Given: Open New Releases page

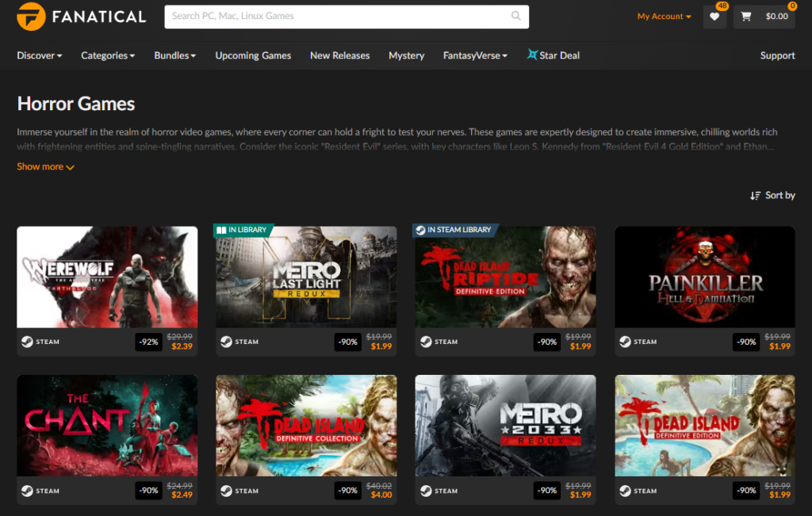Looking at the screenshot, I should [339, 55].
